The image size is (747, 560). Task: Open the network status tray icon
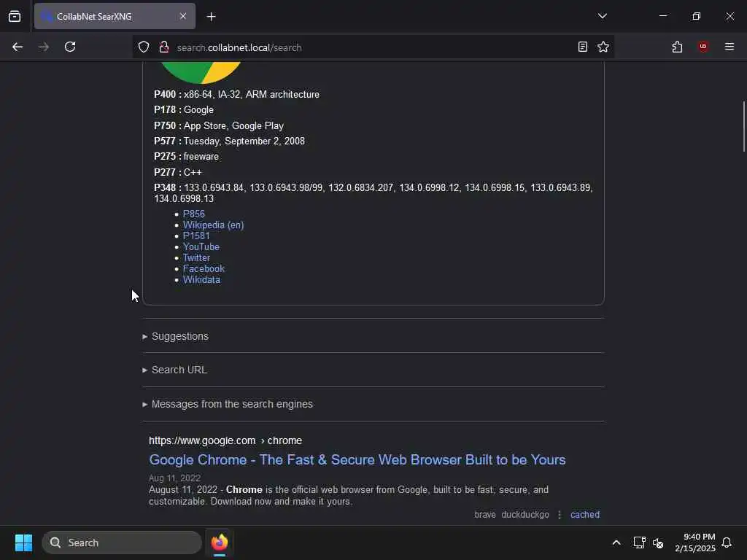click(x=639, y=542)
